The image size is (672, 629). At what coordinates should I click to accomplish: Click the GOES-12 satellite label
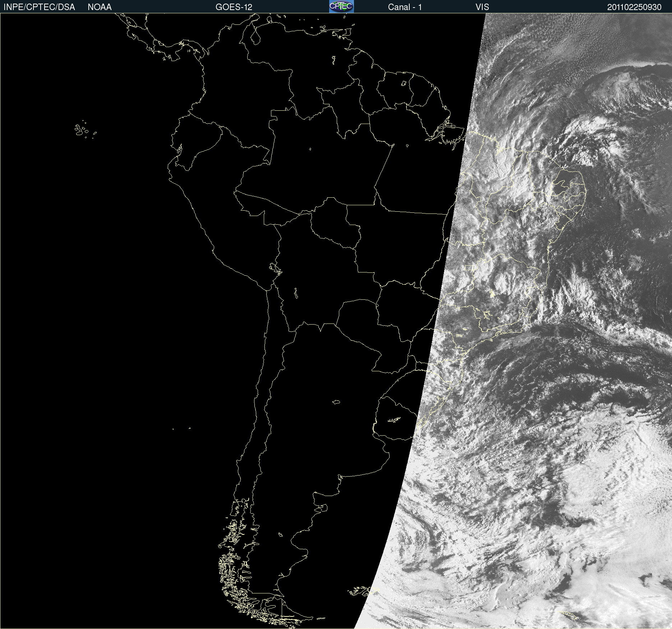(234, 7)
